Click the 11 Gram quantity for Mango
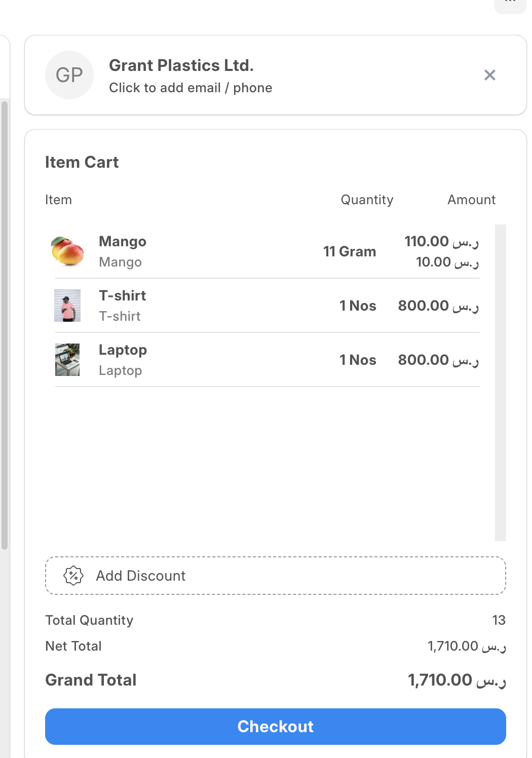532x758 pixels. tap(350, 252)
